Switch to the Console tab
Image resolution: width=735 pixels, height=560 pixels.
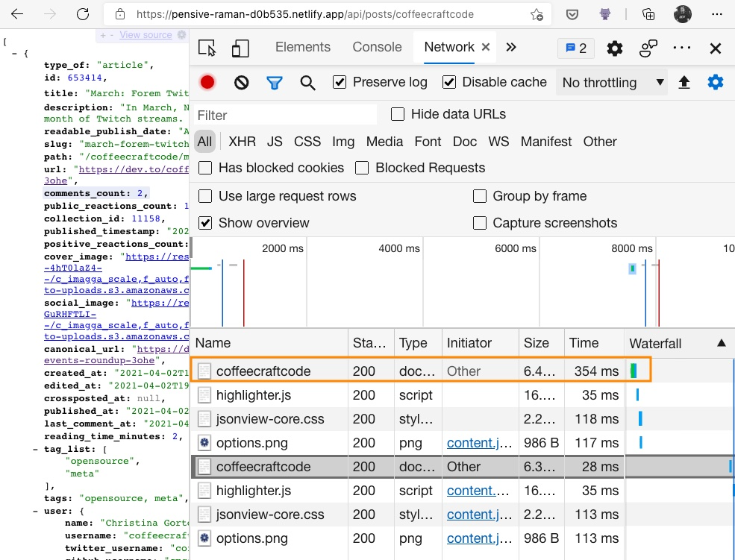click(376, 46)
